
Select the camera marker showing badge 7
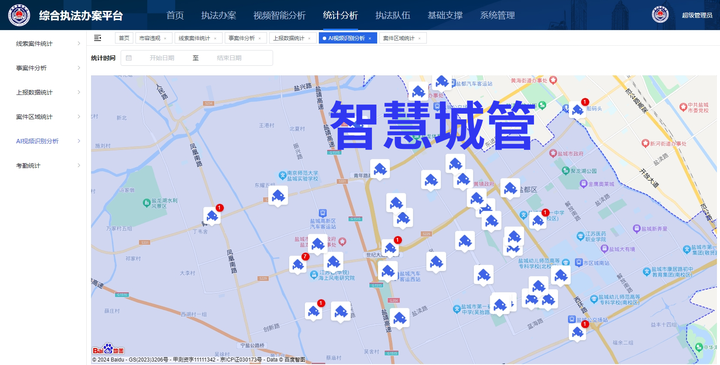298,264
